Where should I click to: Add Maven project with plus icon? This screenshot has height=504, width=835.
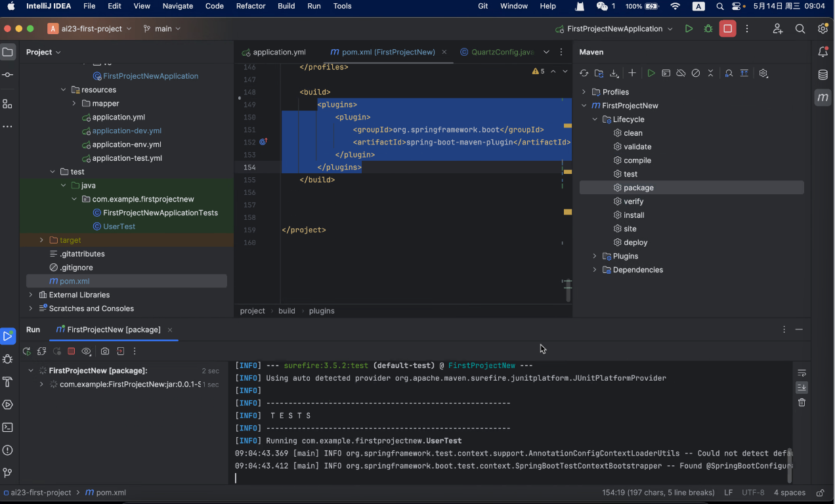point(632,73)
